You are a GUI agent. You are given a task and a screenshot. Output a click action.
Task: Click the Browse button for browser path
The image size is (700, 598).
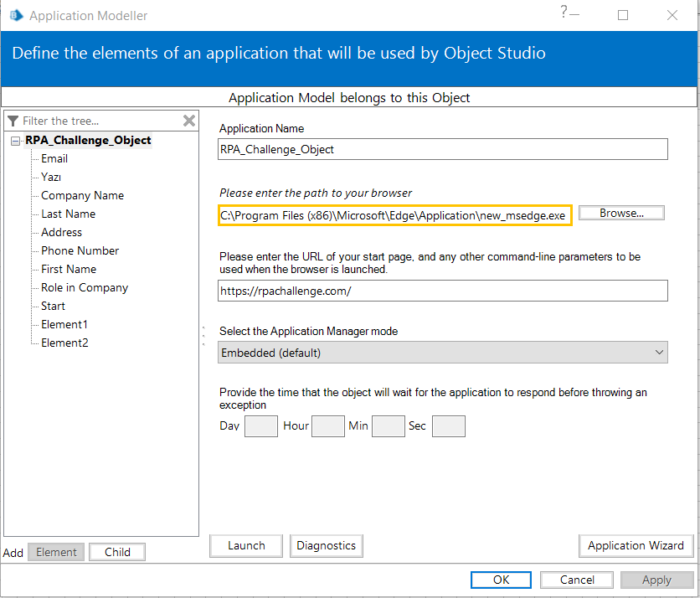[x=621, y=213]
